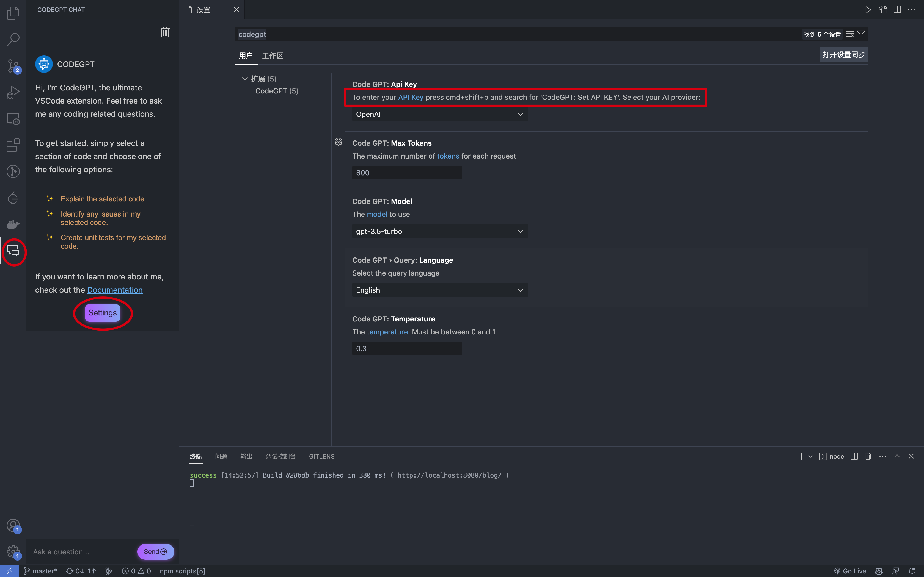
Task: Open the gpt-3.5-turbo model dropdown
Action: click(440, 231)
